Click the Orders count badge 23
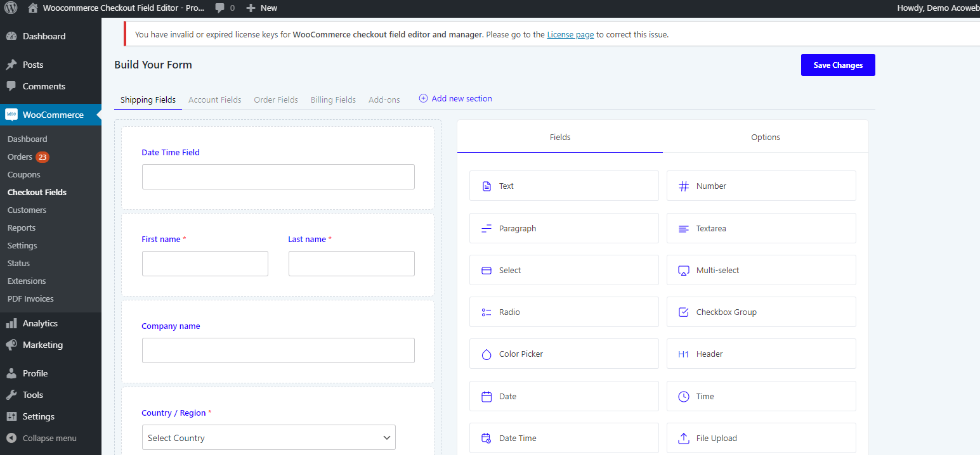Screen dimensions: 980x455 click(x=42, y=157)
